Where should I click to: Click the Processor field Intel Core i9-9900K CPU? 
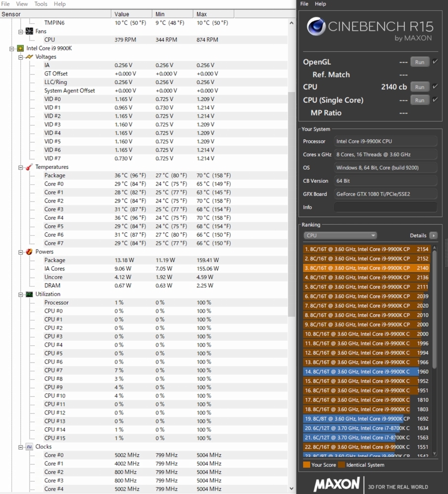point(386,141)
